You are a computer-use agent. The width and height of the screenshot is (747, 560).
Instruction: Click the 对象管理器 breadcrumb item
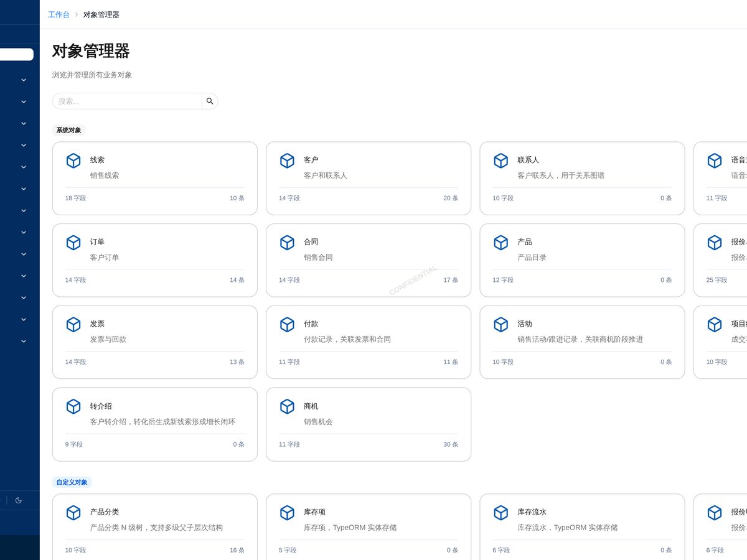coord(101,14)
